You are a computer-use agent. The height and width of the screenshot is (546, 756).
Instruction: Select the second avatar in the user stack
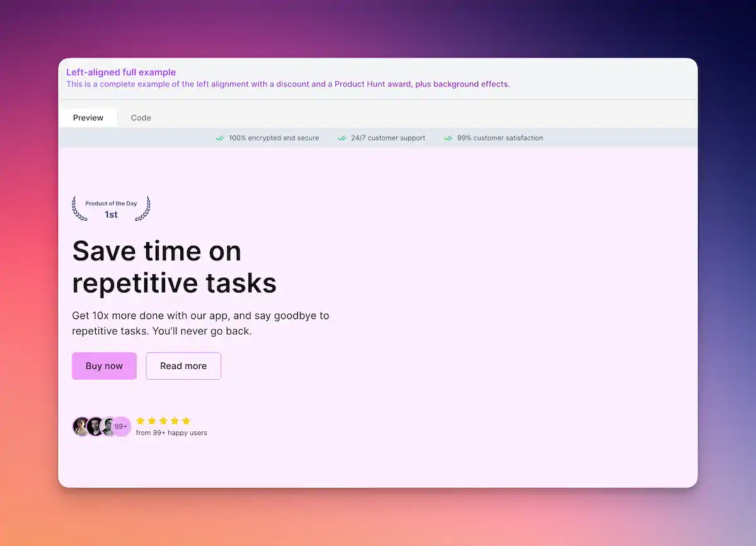[x=95, y=426]
